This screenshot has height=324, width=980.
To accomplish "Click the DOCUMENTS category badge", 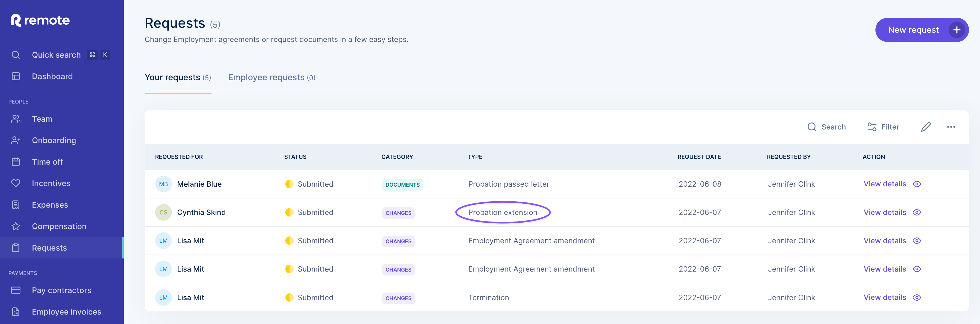I will [x=402, y=185].
